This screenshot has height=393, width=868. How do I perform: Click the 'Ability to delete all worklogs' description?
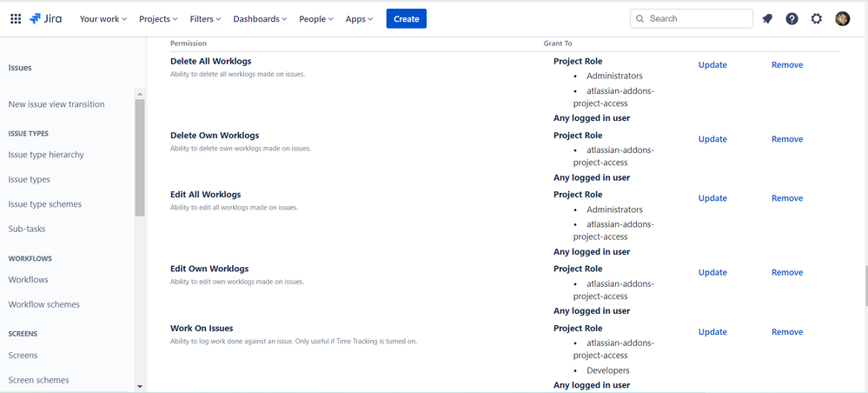click(237, 74)
